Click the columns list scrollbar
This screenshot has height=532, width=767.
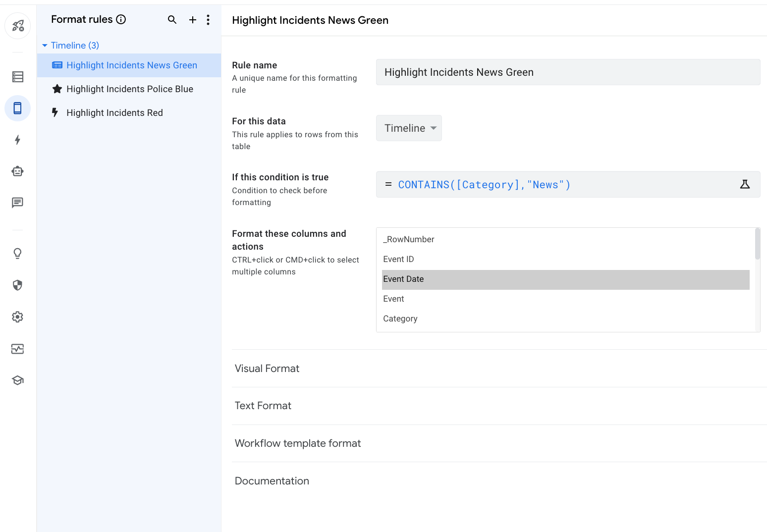click(757, 244)
